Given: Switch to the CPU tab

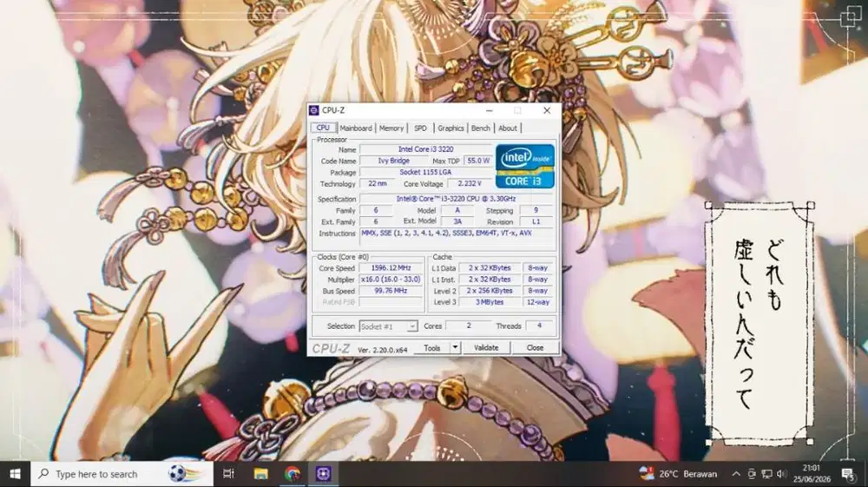Looking at the screenshot, I should point(323,128).
